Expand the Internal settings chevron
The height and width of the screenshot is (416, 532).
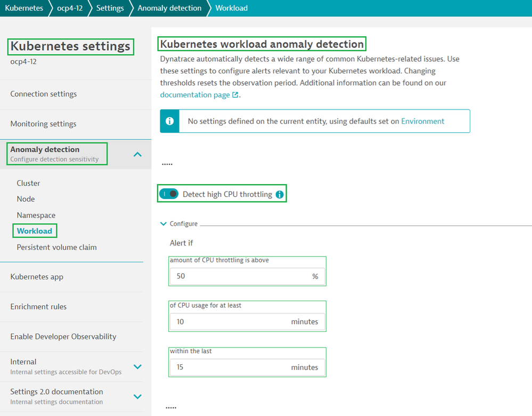pos(137,367)
